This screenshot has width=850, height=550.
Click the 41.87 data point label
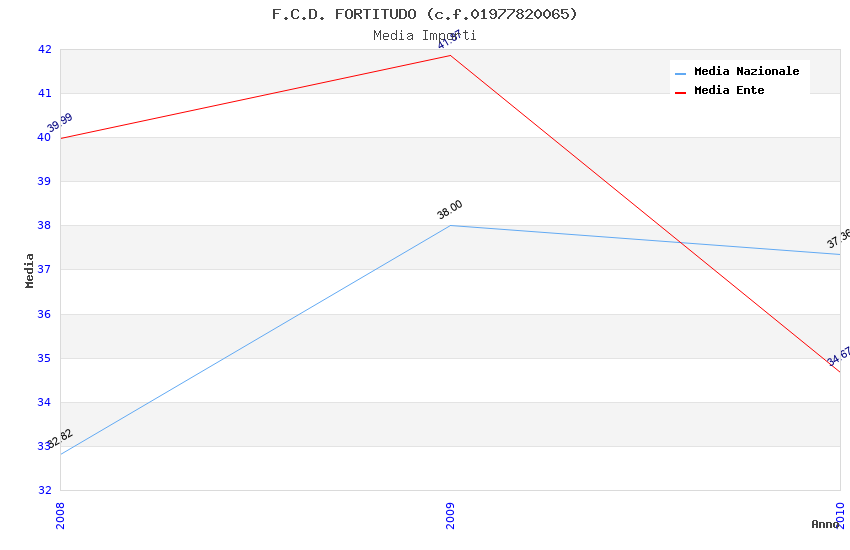pos(450,40)
